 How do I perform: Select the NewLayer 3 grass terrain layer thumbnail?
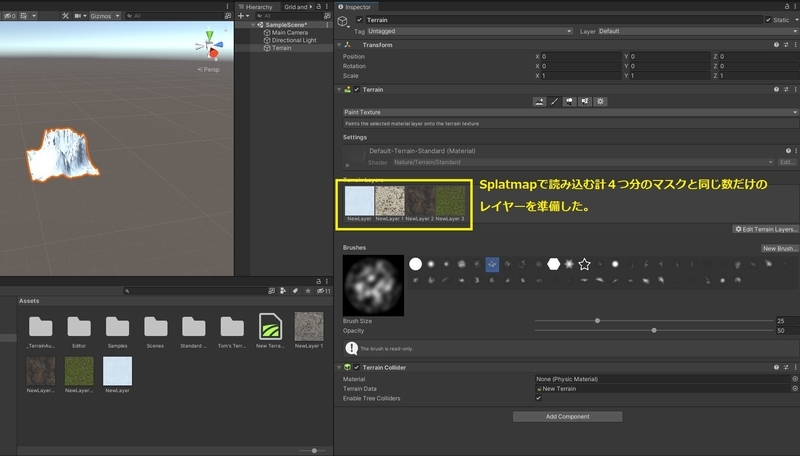(x=450, y=203)
